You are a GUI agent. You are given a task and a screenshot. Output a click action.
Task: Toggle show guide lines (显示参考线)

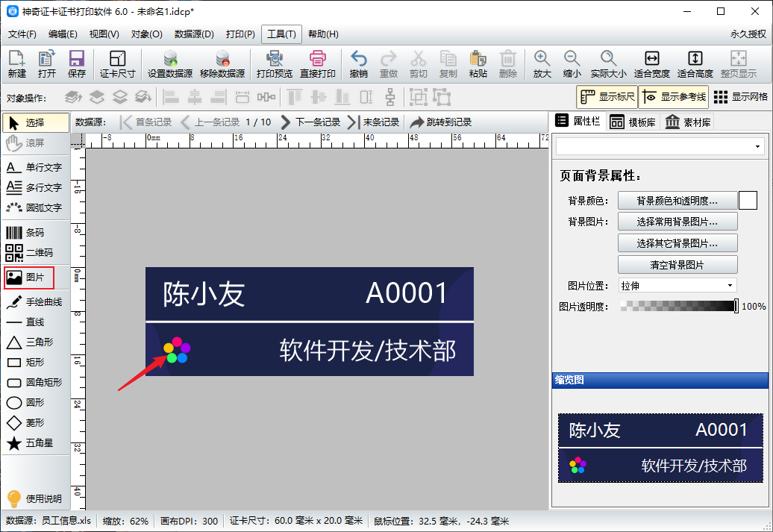(673, 97)
